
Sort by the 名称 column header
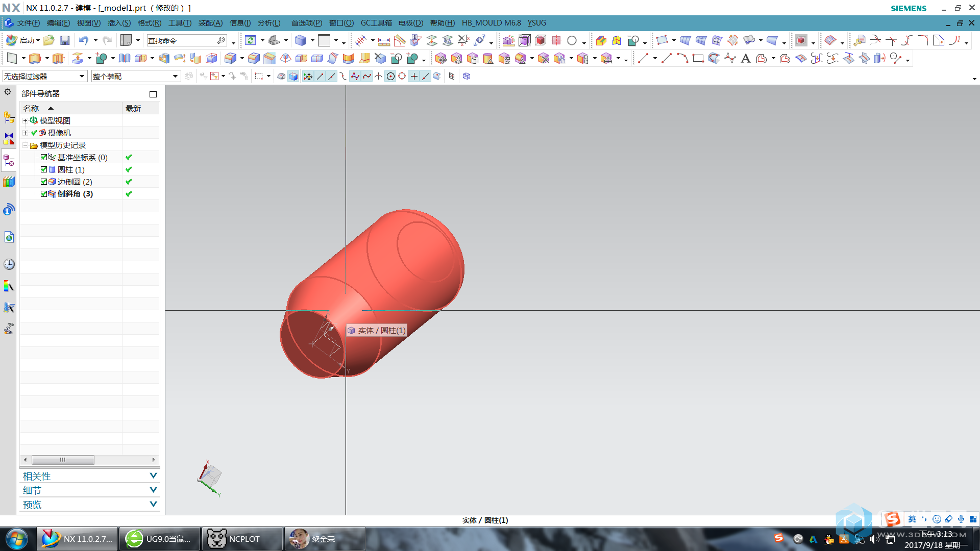[x=71, y=108]
